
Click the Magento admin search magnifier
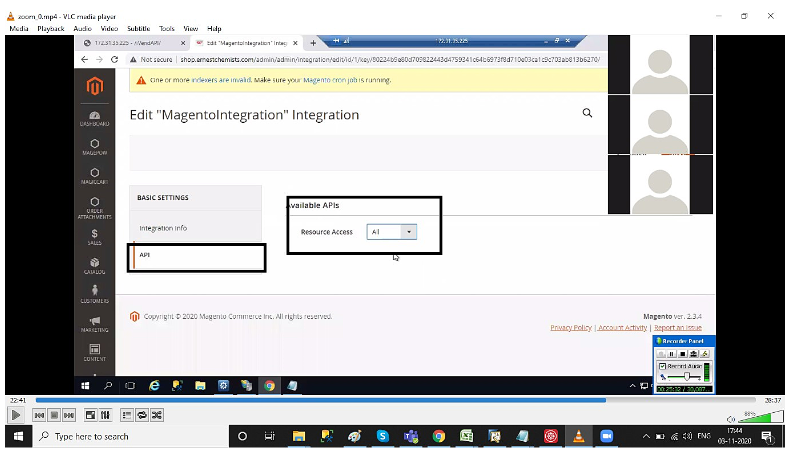tap(587, 113)
